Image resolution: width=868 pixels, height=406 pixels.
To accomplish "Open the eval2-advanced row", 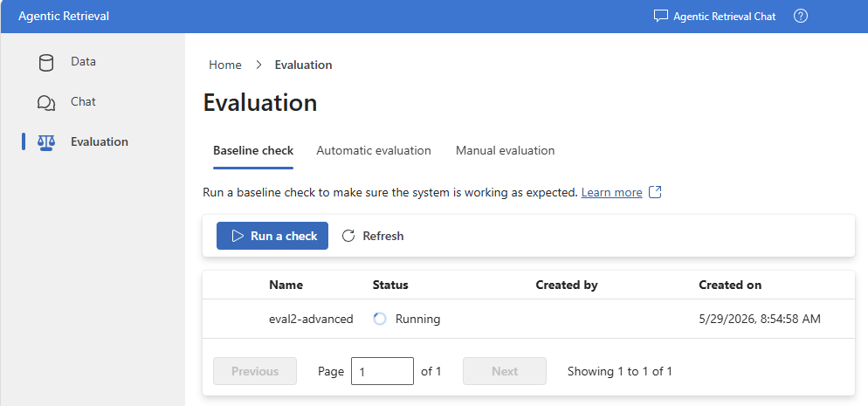I will (x=528, y=319).
